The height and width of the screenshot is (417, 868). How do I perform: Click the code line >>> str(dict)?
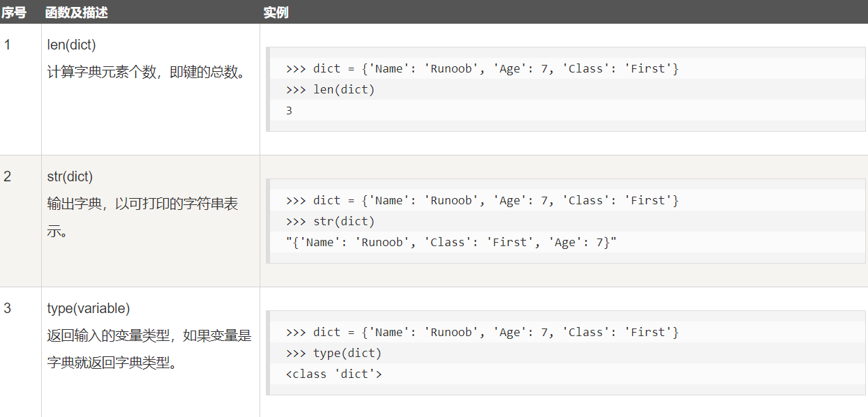click(330, 221)
